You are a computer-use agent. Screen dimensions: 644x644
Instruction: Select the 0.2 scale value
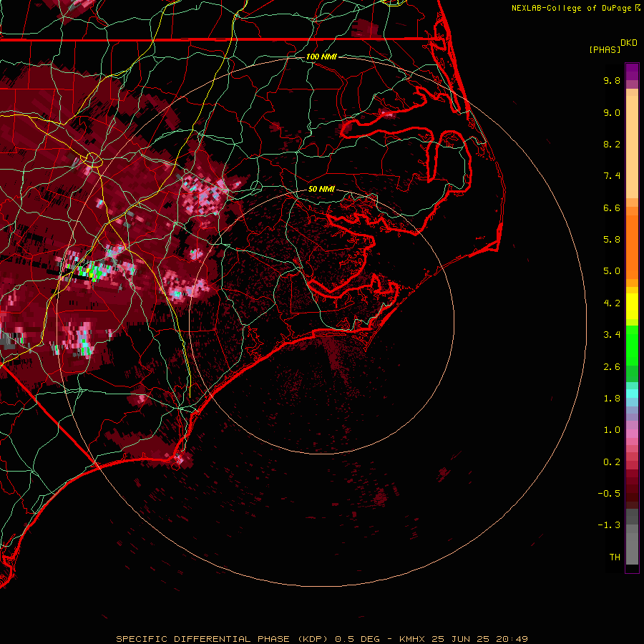[x=612, y=462]
